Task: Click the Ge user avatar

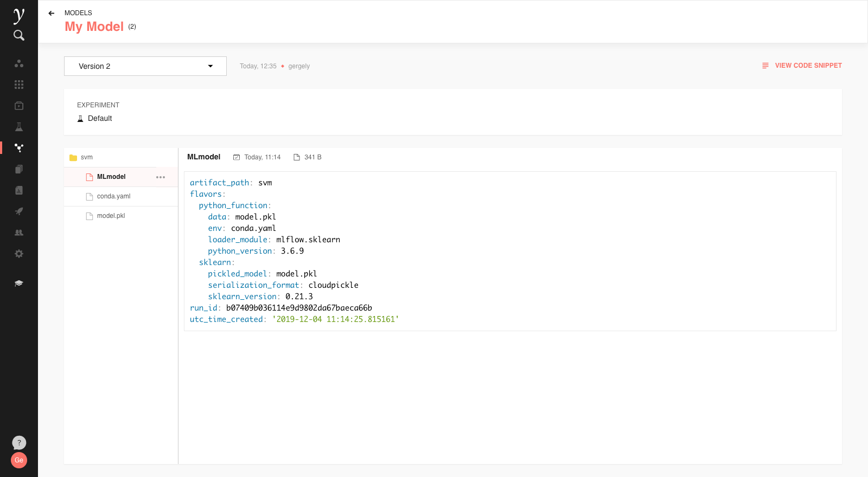Action: pyautogui.click(x=19, y=460)
